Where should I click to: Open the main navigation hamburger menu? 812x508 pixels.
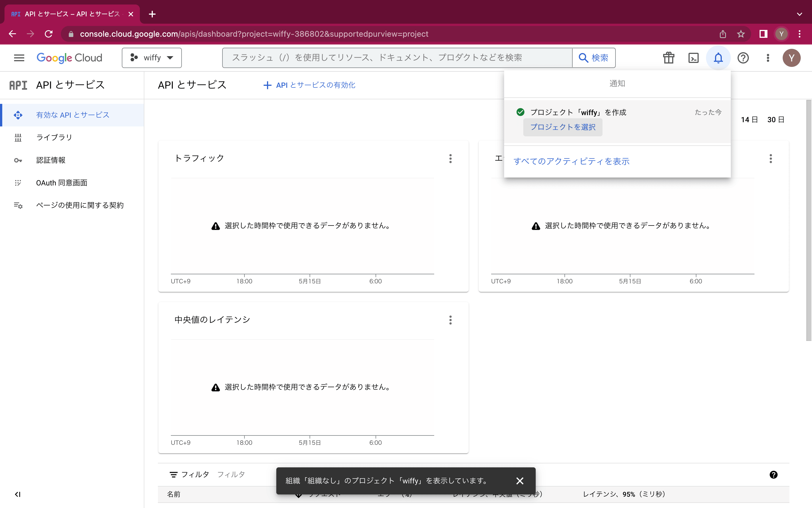tap(19, 58)
